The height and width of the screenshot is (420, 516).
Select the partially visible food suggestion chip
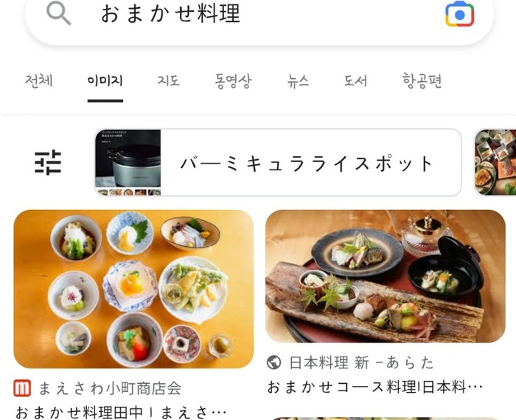tap(495, 163)
